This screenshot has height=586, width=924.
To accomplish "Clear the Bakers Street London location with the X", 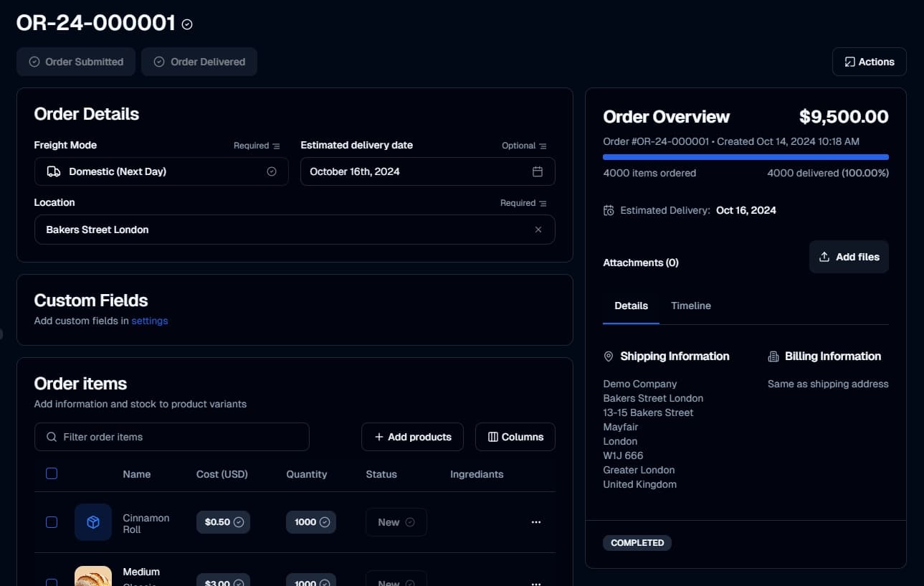I will [538, 230].
